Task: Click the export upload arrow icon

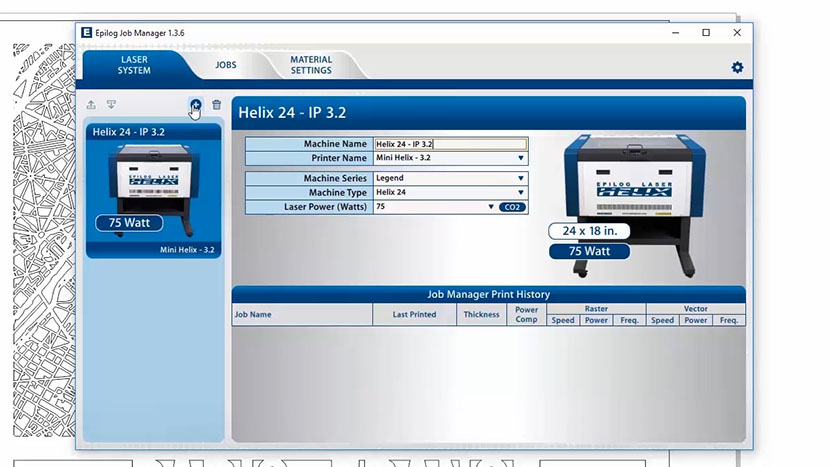Action: (x=91, y=105)
